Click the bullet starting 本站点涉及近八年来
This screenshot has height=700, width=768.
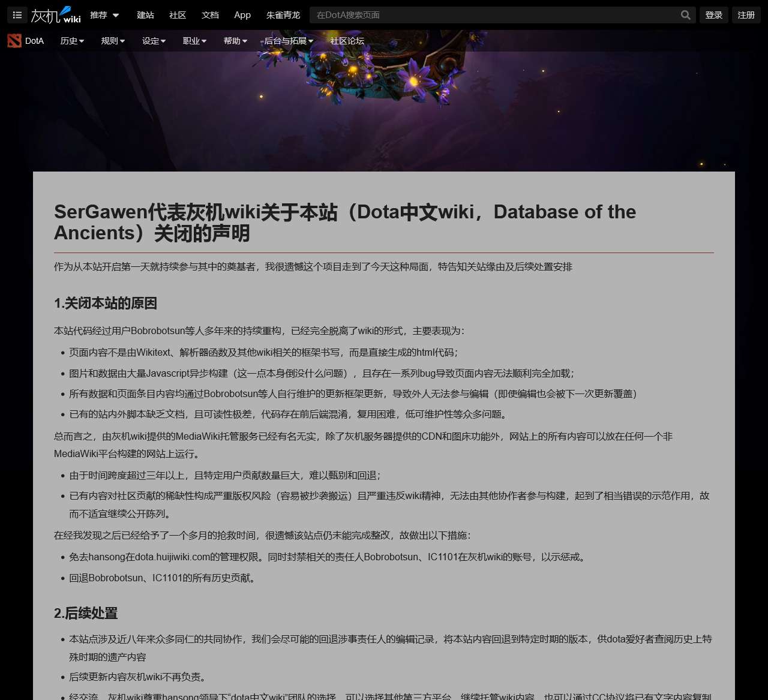coord(391,648)
